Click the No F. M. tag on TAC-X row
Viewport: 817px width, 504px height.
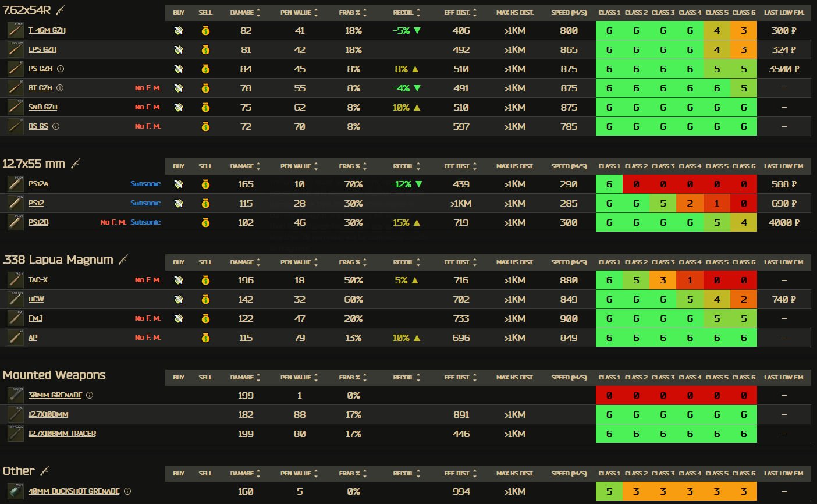click(148, 280)
